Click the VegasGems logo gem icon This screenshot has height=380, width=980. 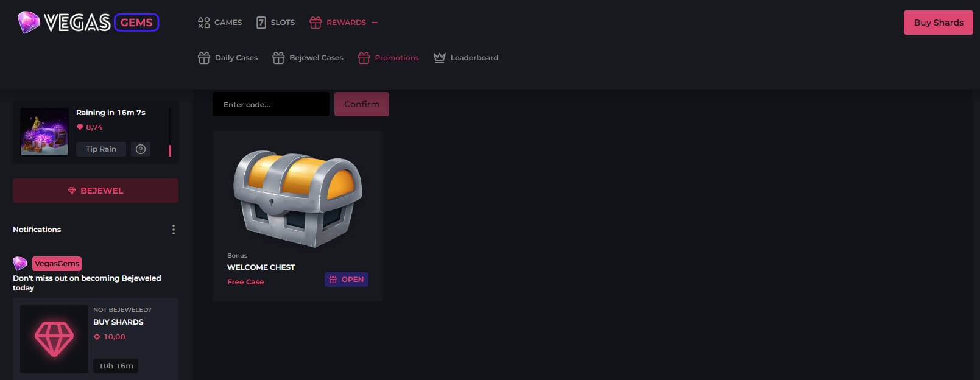pyautogui.click(x=28, y=23)
